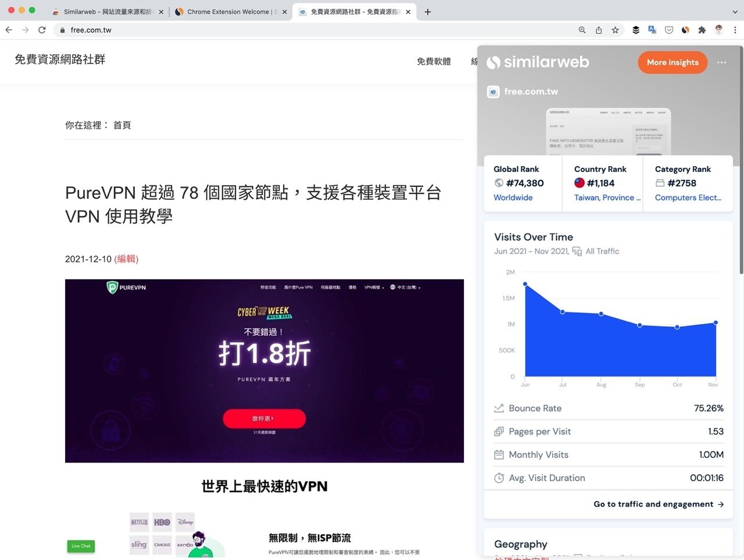Click the Taiwan flag icon
The height and width of the screenshot is (560, 744).
click(580, 183)
